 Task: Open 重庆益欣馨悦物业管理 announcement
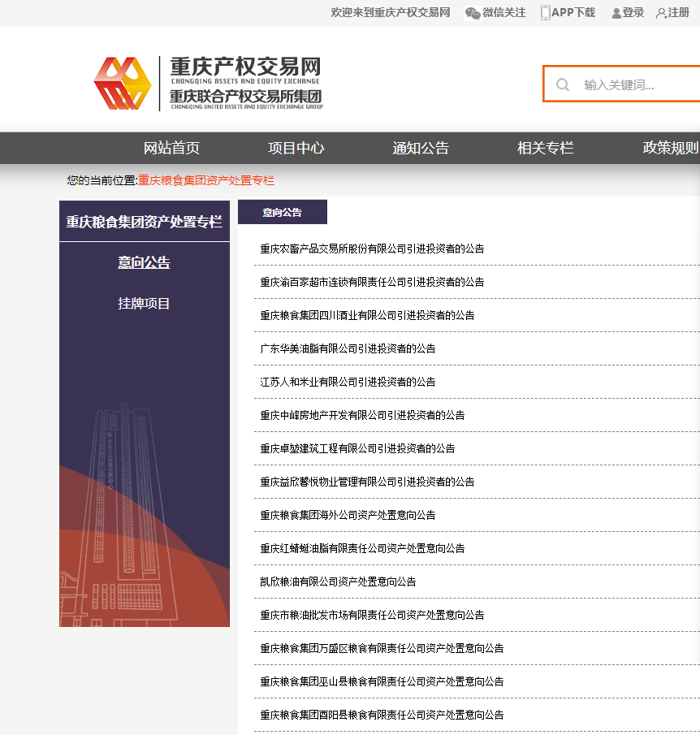367,482
